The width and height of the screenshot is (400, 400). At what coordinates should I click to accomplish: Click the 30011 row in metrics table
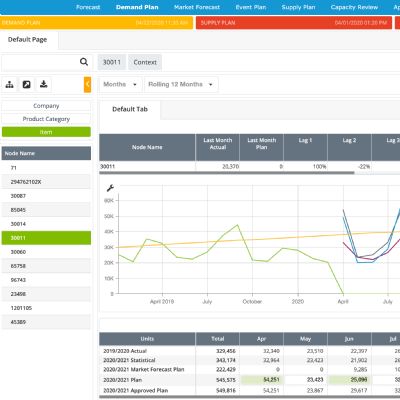[x=249, y=166]
